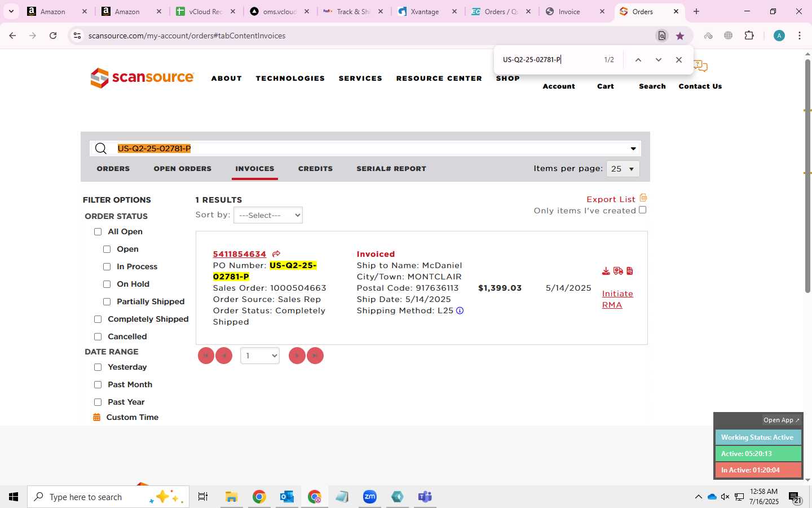Click the bookmark star in address bar
The image size is (812, 508).
(x=680, y=36)
